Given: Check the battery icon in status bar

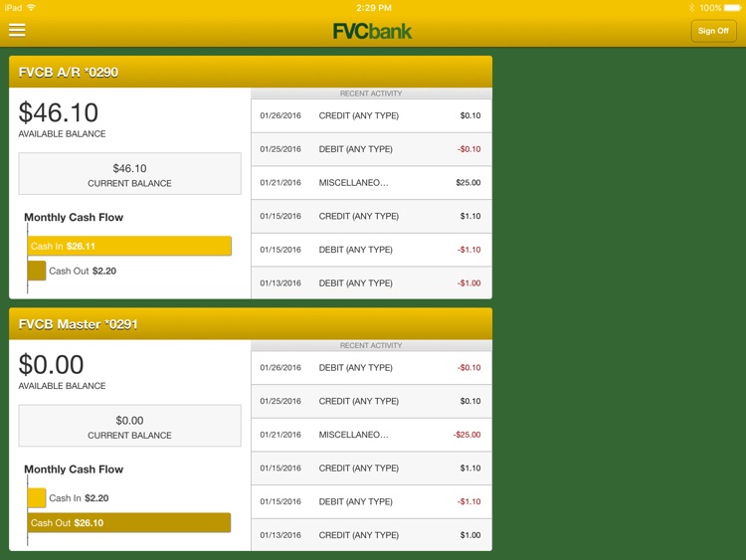Looking at the screenshot, I should [x=733, y=8].
